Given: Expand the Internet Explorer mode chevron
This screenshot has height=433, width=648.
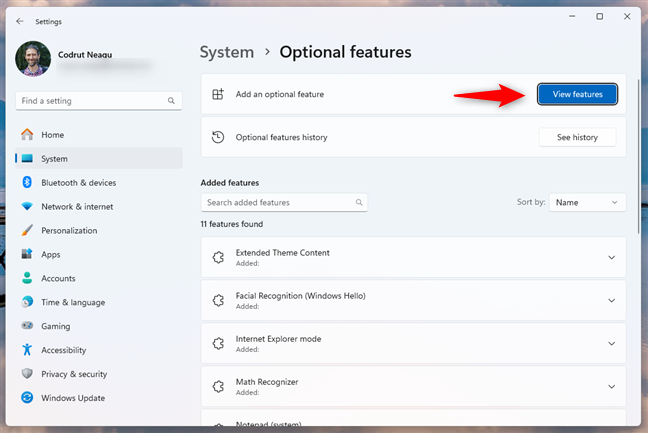Looking at the screenshot, I should (x=612, y=343).
